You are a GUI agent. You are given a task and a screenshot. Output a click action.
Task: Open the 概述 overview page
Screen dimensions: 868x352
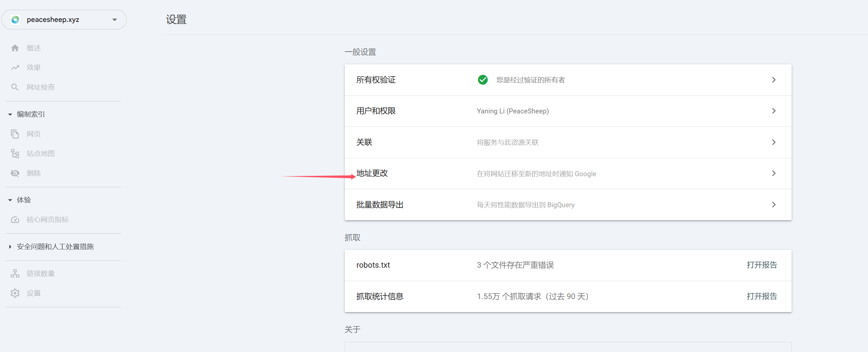click(x=34, y=48)
